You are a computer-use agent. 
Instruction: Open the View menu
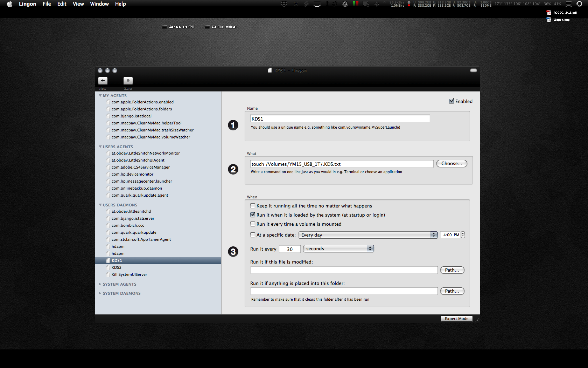pos(78,4)
